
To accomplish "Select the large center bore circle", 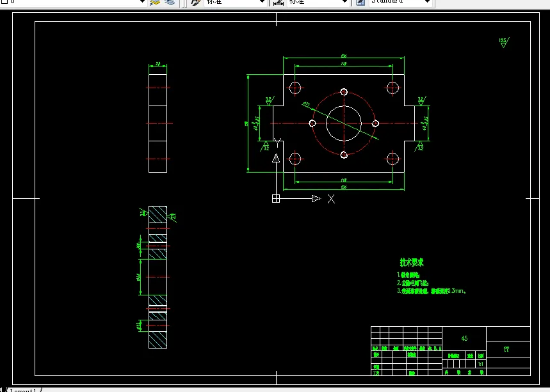I will (x=344, y=123).
